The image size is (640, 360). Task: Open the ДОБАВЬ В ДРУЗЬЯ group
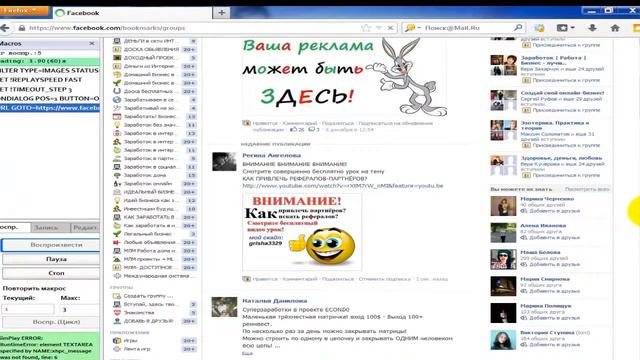pos(149,321)
